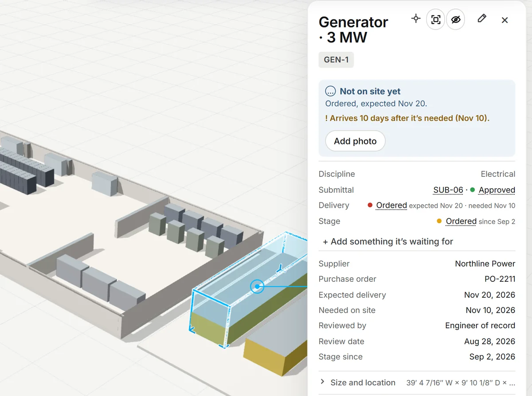Click the Review date Aug 28, 2026
Screen dimensions: 532x396
[x=489, y=342]
